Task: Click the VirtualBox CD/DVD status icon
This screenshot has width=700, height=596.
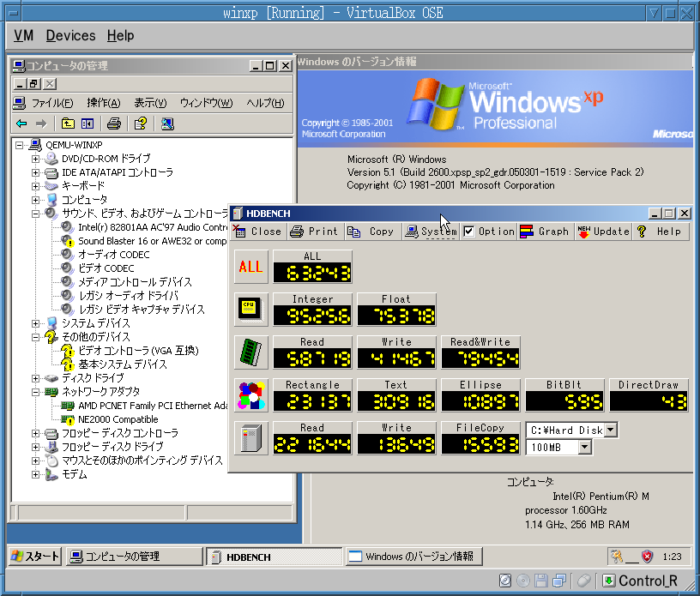Action: (523, 581)
